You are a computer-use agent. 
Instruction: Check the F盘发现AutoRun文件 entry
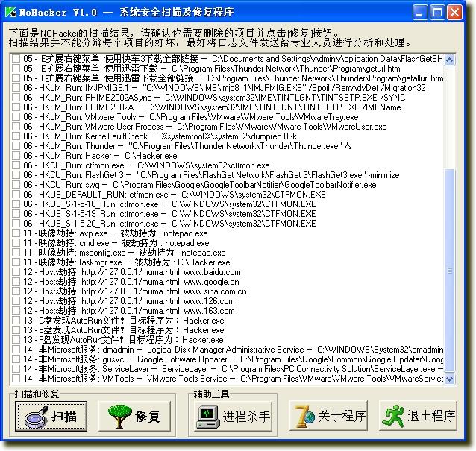pyautogui.click(x=16, y=340)
